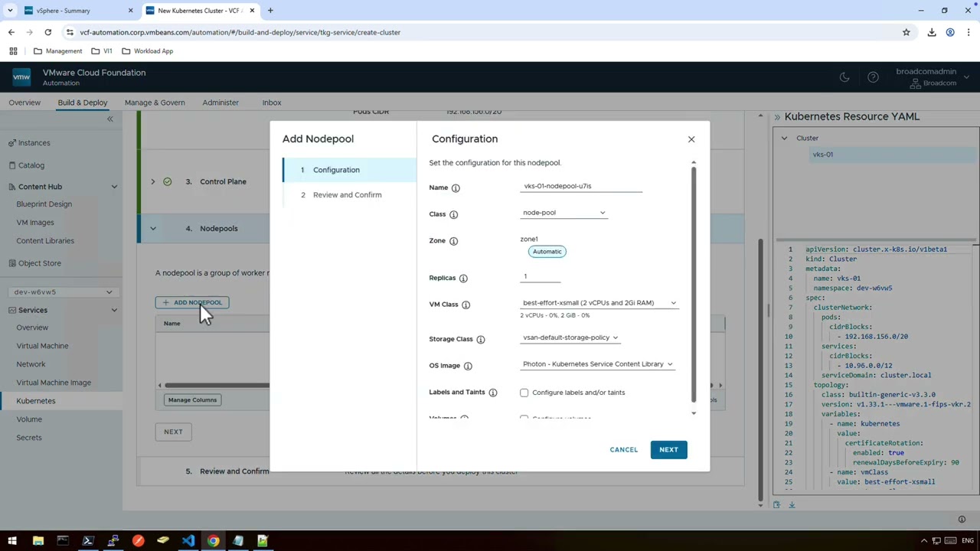Open the VM Class dropdown
The width and height of the screenshot is (980, 551).
click(x=599, y=303)
